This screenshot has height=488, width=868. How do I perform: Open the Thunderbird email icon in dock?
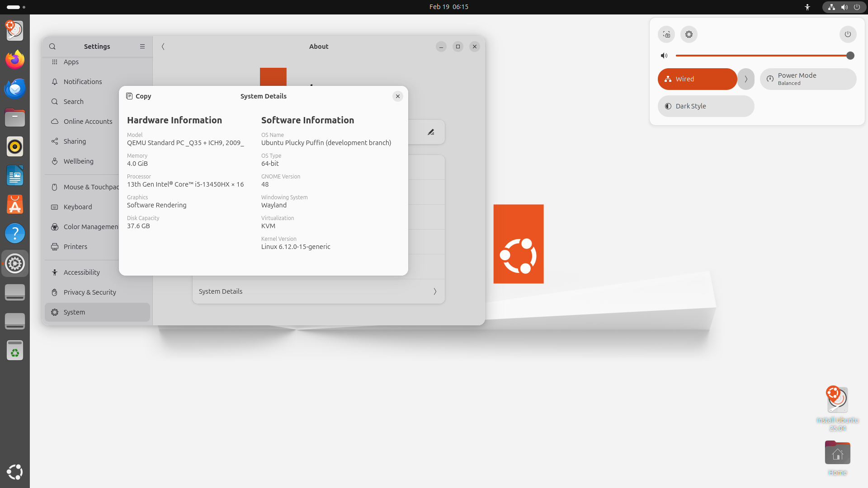(15, 88)
